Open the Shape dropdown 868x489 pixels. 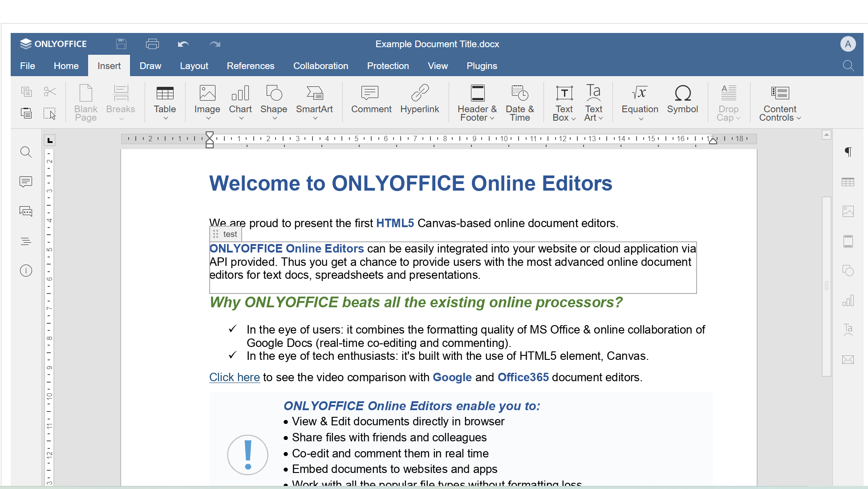pyautogui.click(x=274, y=103)
